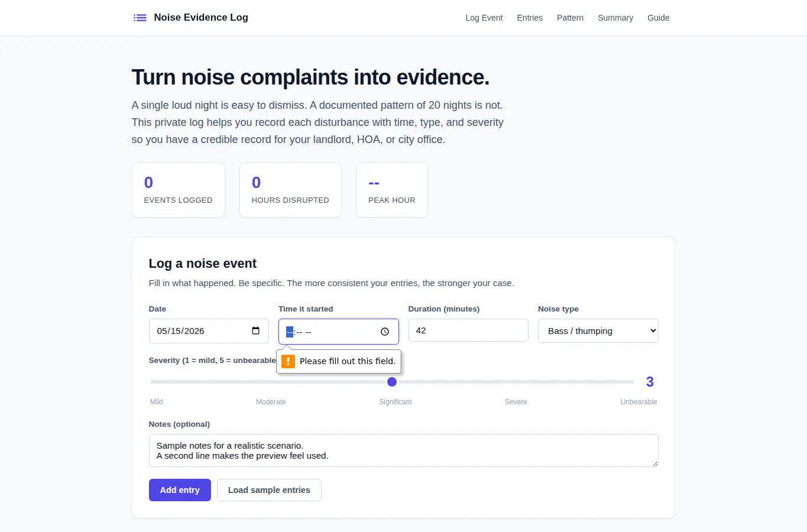The width and height of the screenshot is (807, 532).
Task: Click the orange warning icon in tooltip
Action: 288,361
